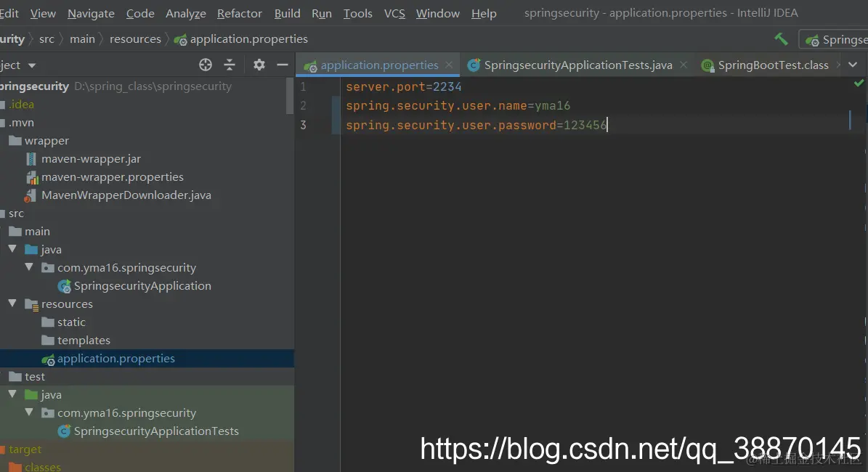Click src in the breadcrumb bar

[x=46, y=38]
